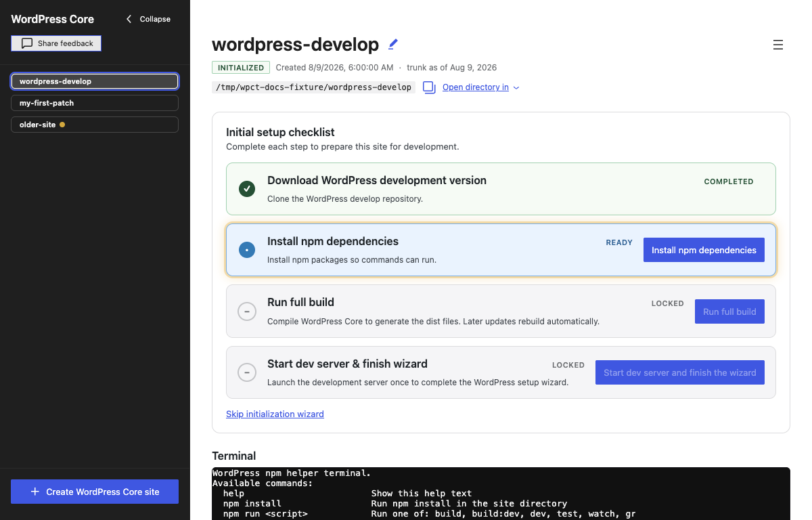Click the Skip initialization wizard link
The image size is (812, 520).
click(x=275, y=414)
